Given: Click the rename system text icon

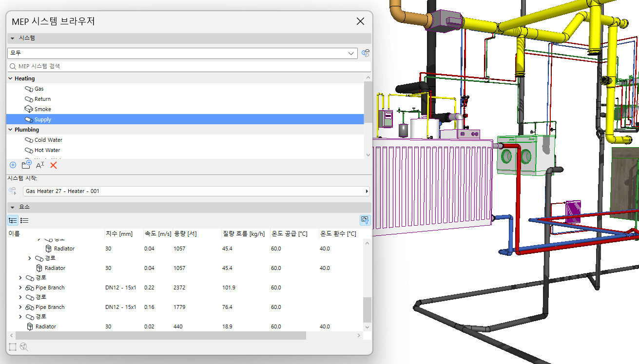Looking at the screenshot, I should point(40,165).
